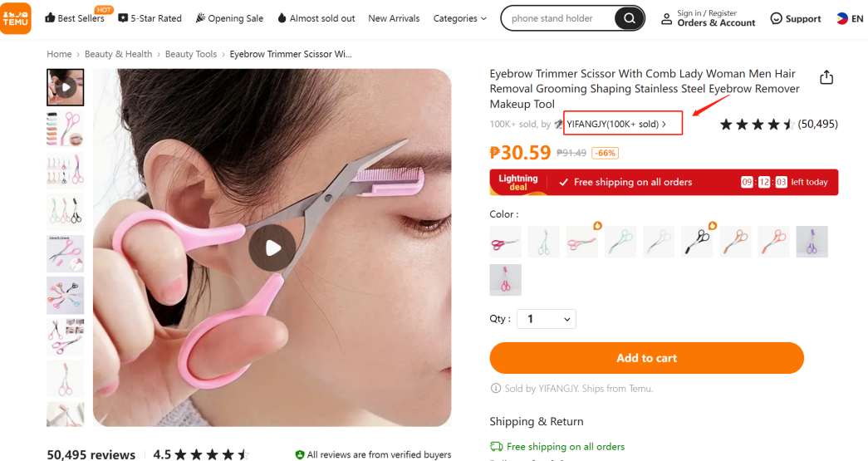Screen dimensions: 868x461
Task: Select the black scissors color option
Action: [697, 242]
